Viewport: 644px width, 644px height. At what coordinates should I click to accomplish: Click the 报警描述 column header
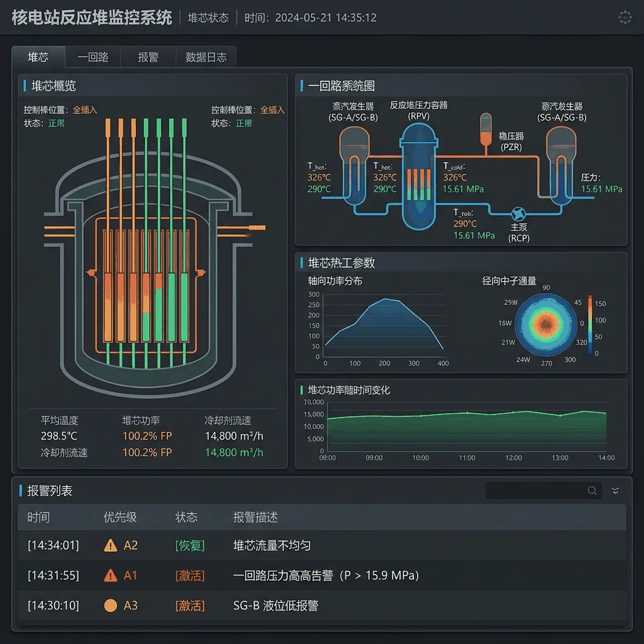255,517
